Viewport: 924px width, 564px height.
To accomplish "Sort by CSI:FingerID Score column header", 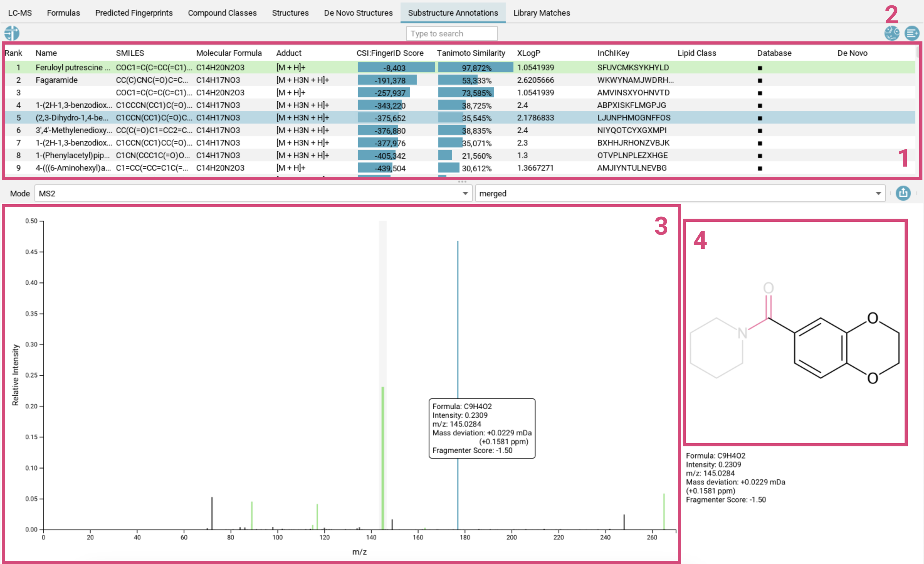I will pos(390,53).
